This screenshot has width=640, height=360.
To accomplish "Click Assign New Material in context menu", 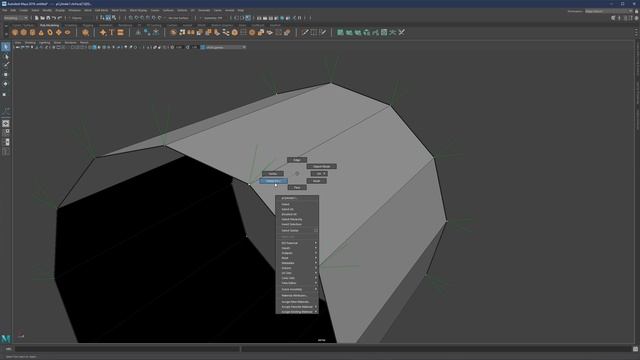I will [297, 302].
